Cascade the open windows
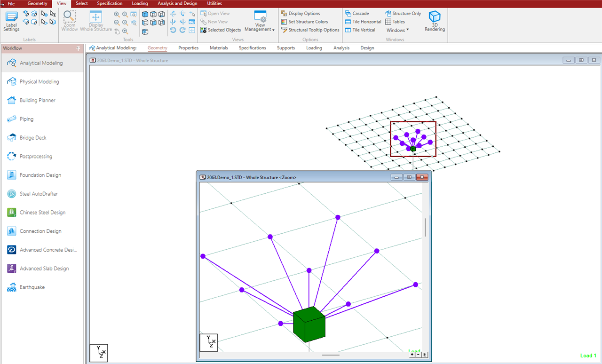This screenshot has height=364, width=602. pyautogui.click(x=357, y=14)
